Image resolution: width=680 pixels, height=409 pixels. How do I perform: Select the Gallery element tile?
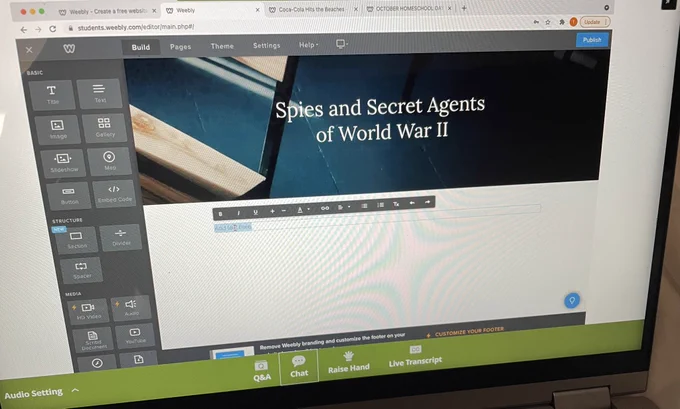click(104, 128)
